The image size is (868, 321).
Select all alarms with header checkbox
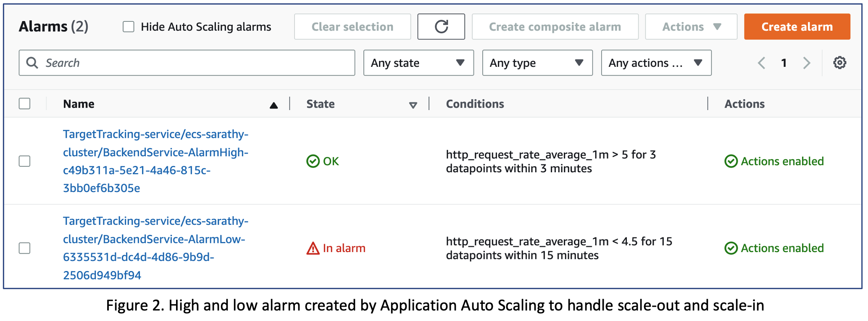(x=25, y=104)
